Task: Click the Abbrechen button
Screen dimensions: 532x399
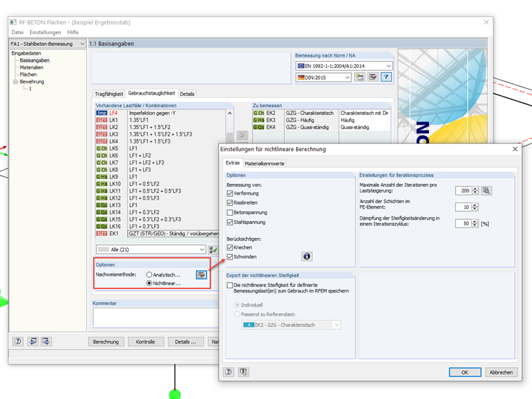Action: (x=501, y=372)
